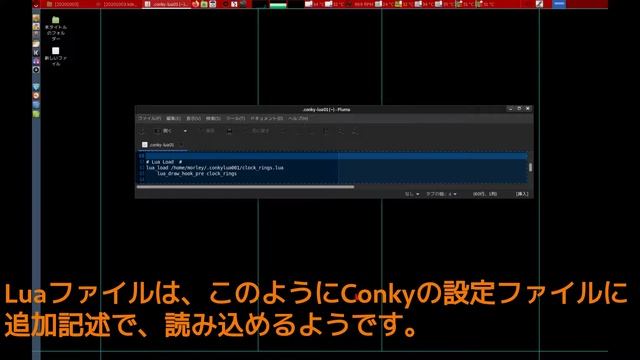Click green file manager icon in top panel
Image resolution: width=640 pixels, height=360 pixels.
pyautogui.click(x=204, y=4)
